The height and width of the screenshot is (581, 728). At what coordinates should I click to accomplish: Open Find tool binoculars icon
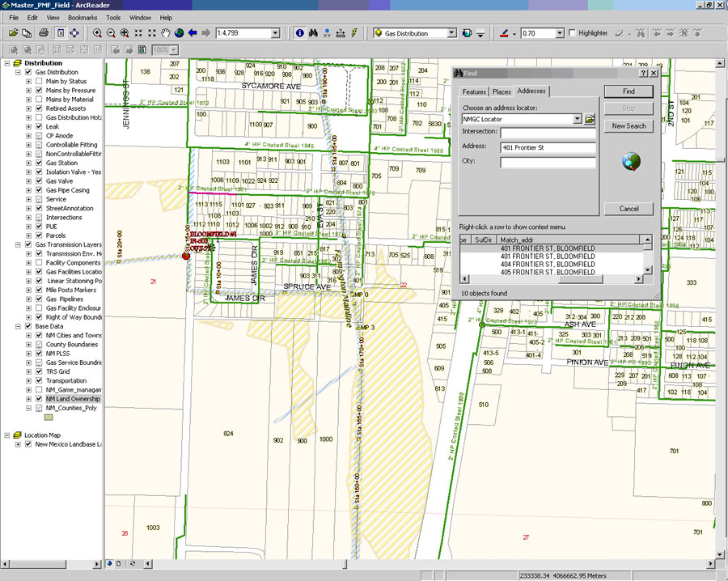pyautogui.click(x=314, y=33)
